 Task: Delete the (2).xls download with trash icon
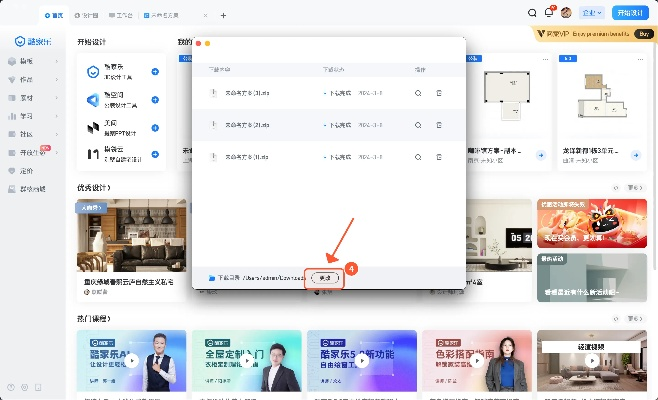coord(439,125)
